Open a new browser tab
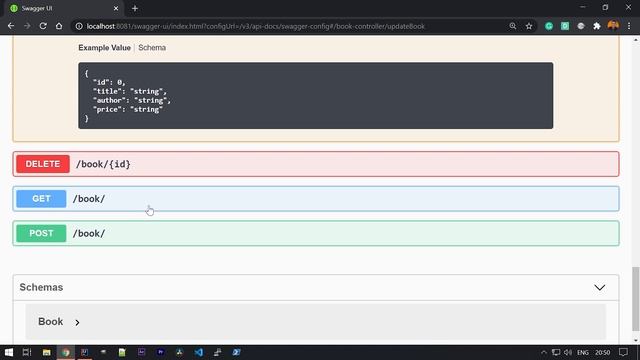 point(135,8)
